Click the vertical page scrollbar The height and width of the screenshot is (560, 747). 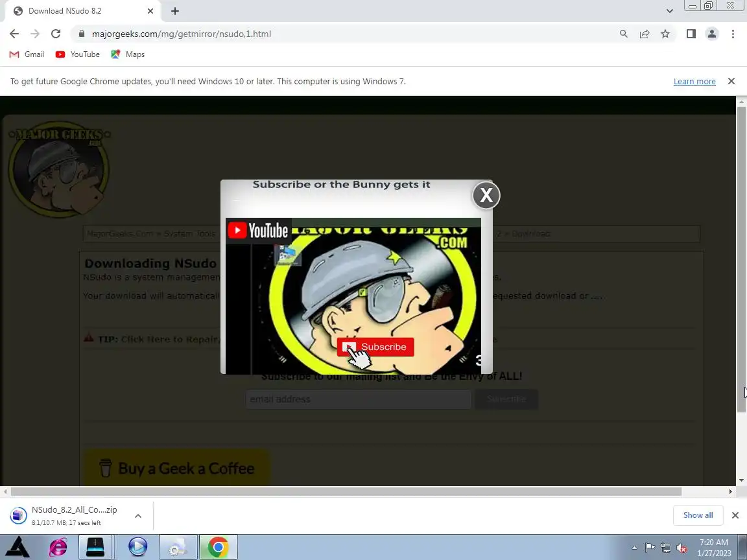pos(741,259)
